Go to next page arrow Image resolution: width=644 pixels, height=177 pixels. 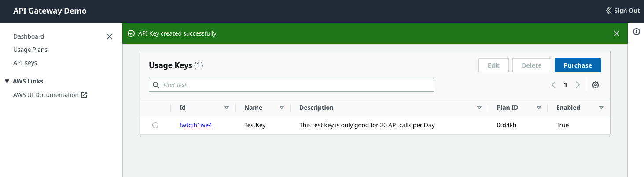click(x=578, y=85)
